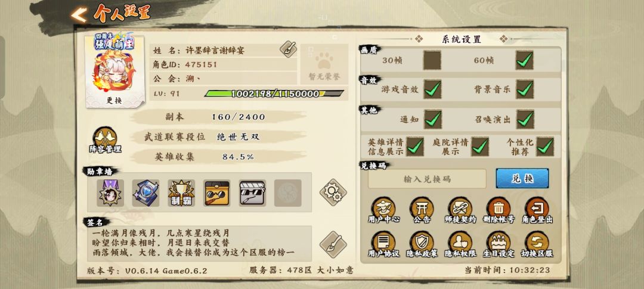The height and width of the screenshot is (289, 644).
Task: Click the 更换 avatar portrait
Action: point(114,70)
